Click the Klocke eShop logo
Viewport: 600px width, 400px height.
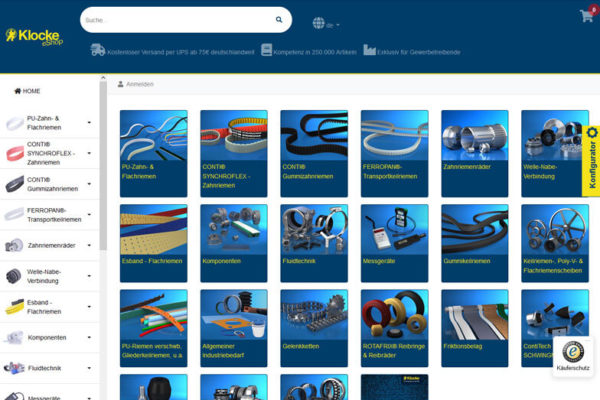[x=34, y=37]
